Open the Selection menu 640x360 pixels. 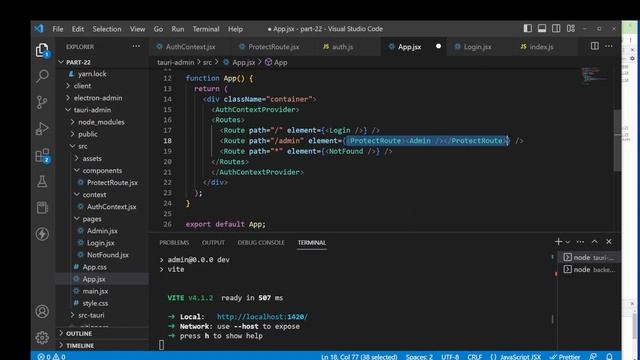click(107, 29)
